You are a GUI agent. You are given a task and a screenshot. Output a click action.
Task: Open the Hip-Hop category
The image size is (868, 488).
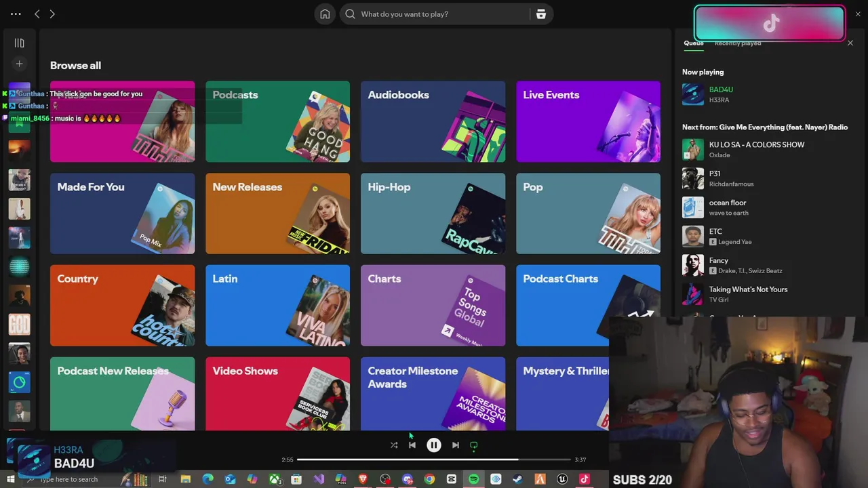coord(433,213)
